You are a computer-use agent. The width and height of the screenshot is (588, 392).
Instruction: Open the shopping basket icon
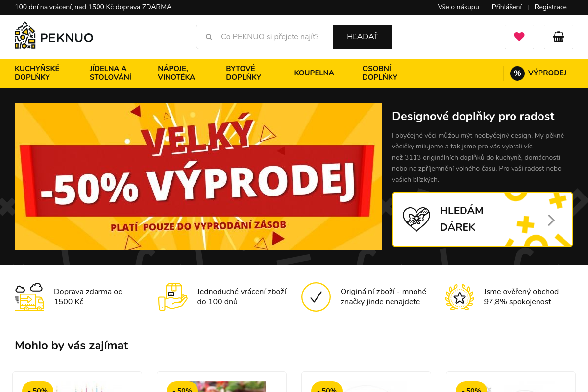pyautogui.click(x=559, y=37)
